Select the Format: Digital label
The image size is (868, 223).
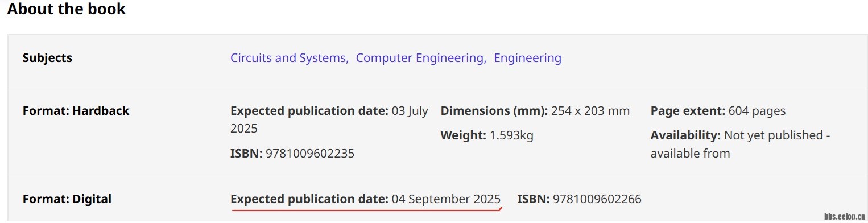67,199
